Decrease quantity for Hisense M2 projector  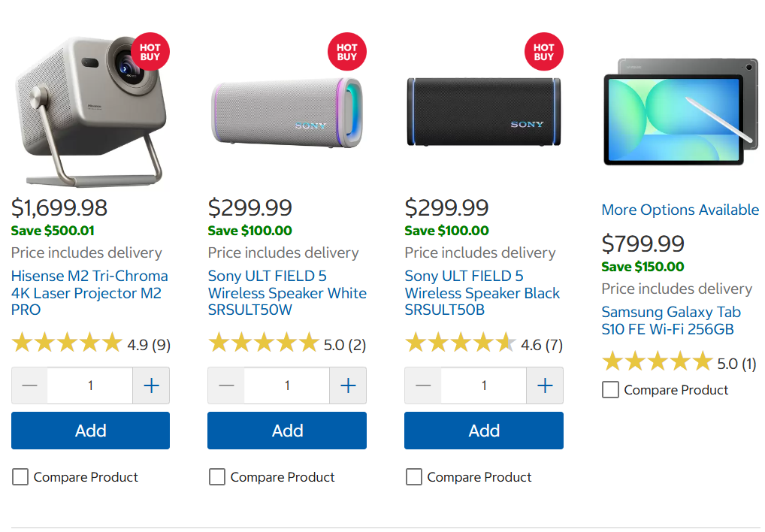[29, 385]
